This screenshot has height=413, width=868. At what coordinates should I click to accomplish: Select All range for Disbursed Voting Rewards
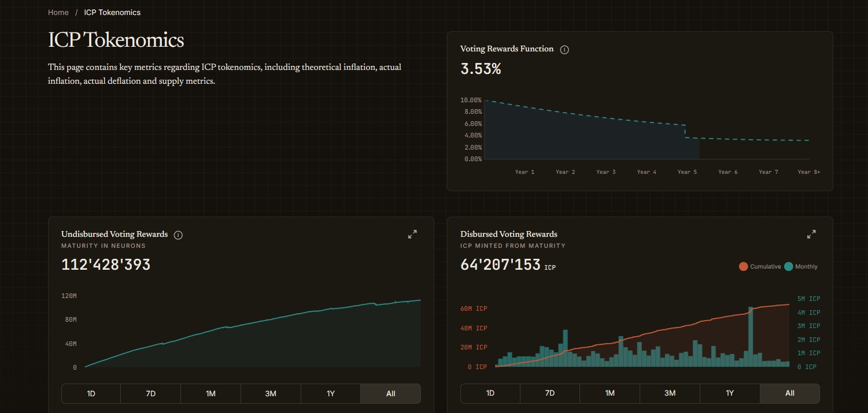[790, 393]
